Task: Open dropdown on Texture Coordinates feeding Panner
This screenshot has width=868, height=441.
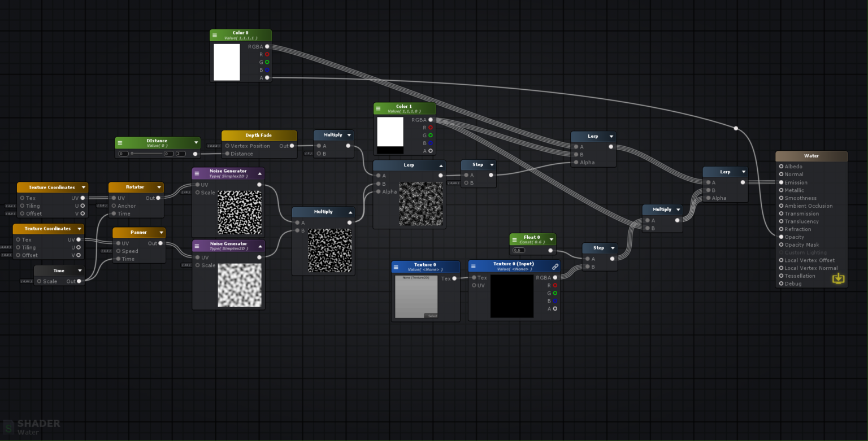Action: tap(80, 229)
